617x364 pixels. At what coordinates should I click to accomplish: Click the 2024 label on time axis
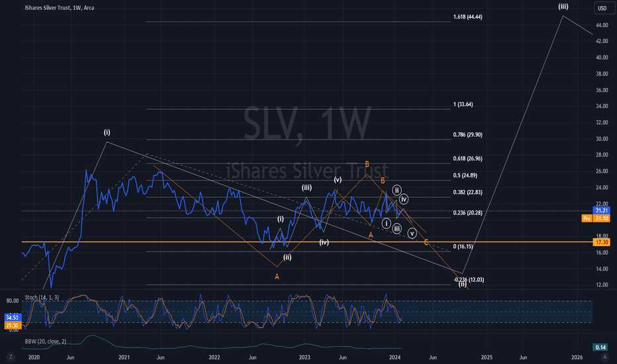395,357
